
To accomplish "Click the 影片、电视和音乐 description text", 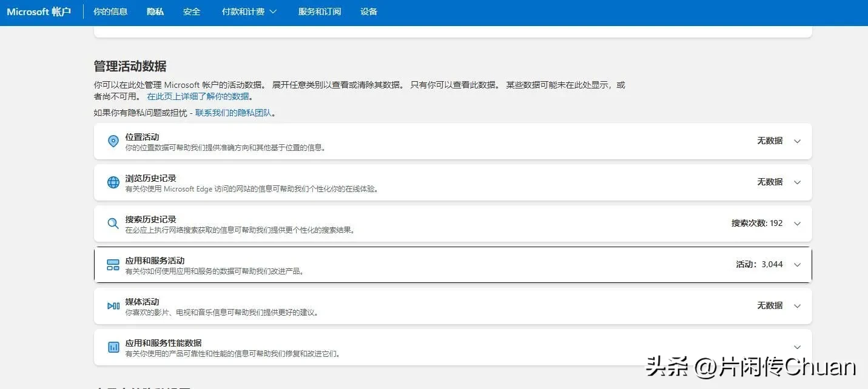I will pyautogui.click(x=222, y=313).
